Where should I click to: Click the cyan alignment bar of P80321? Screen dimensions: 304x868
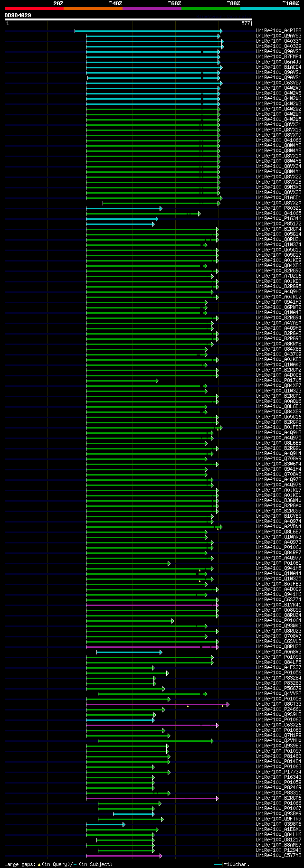click(x=123, y=208)
